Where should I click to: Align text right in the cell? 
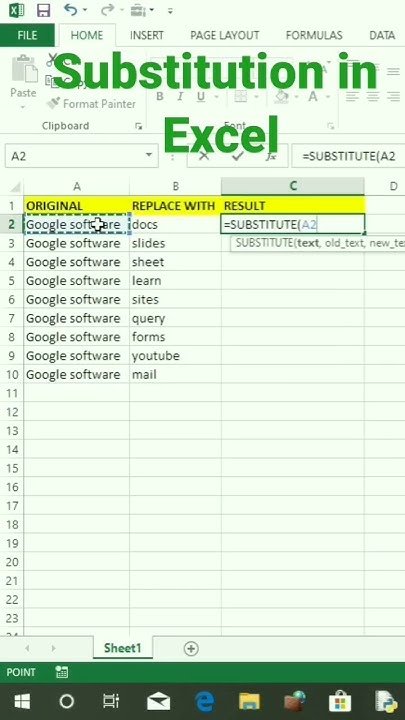click(x=393, y=96)
